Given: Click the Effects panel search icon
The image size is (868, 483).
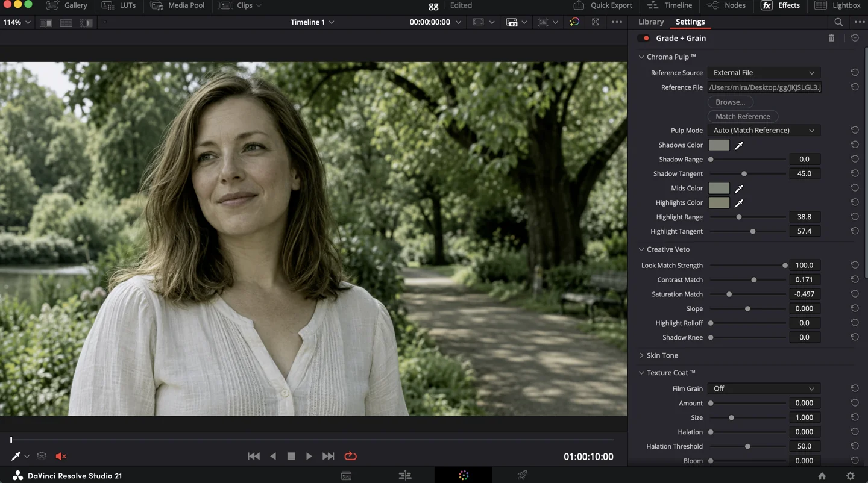Looking at the screenshot, I should tap(838, 22).
